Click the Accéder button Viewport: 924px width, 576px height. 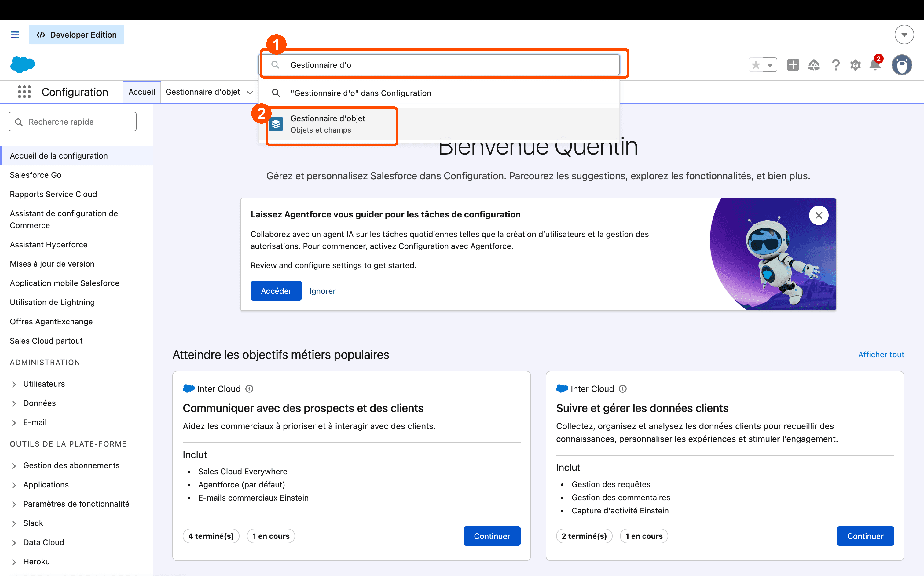[276, 291]
